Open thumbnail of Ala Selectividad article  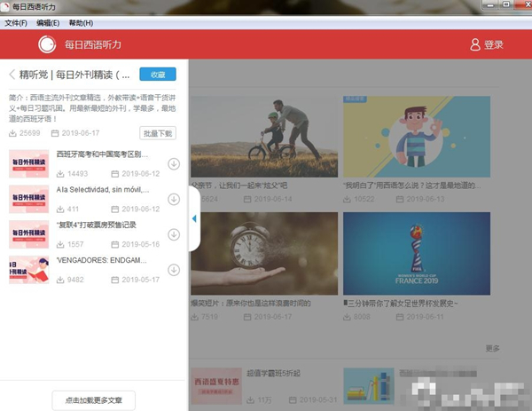click(29, 200)
